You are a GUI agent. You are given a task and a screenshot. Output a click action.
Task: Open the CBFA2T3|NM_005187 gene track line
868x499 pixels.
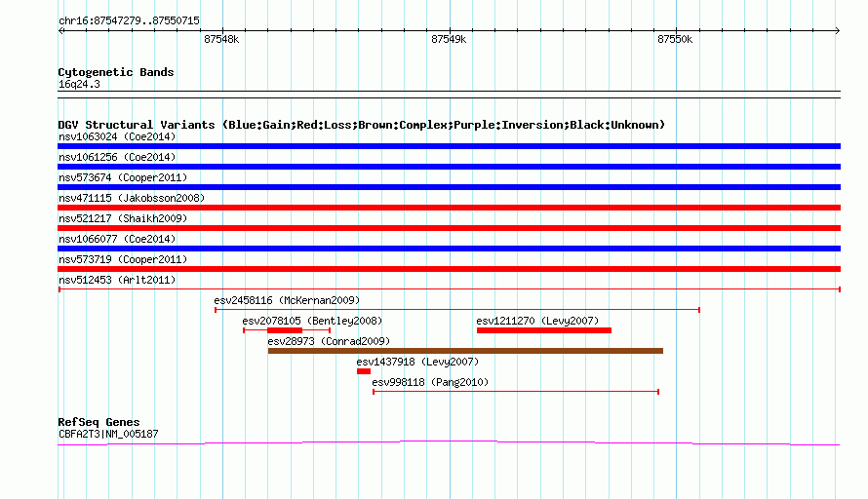click(x=449, y=442)
